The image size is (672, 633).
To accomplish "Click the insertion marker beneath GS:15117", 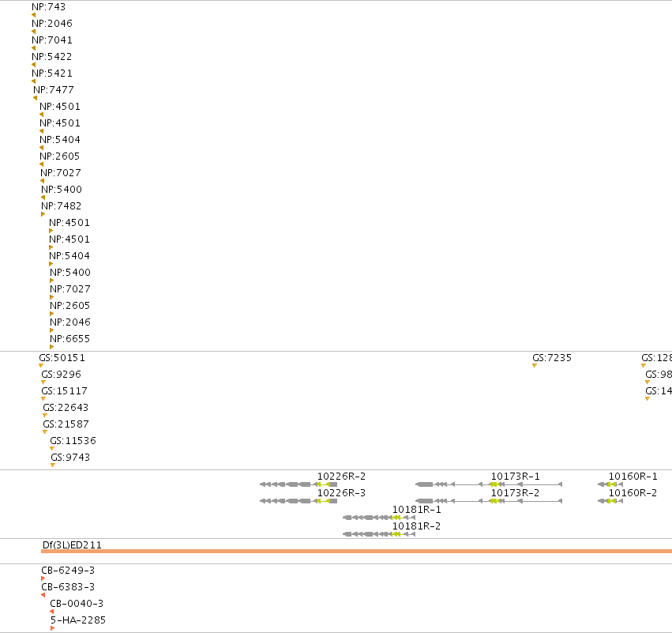I will 43,399.
